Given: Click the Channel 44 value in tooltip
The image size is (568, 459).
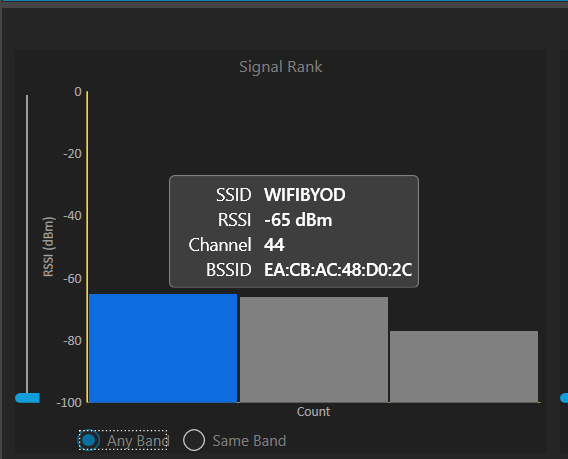Looking at the screenshot, I should tap(274, 245).
